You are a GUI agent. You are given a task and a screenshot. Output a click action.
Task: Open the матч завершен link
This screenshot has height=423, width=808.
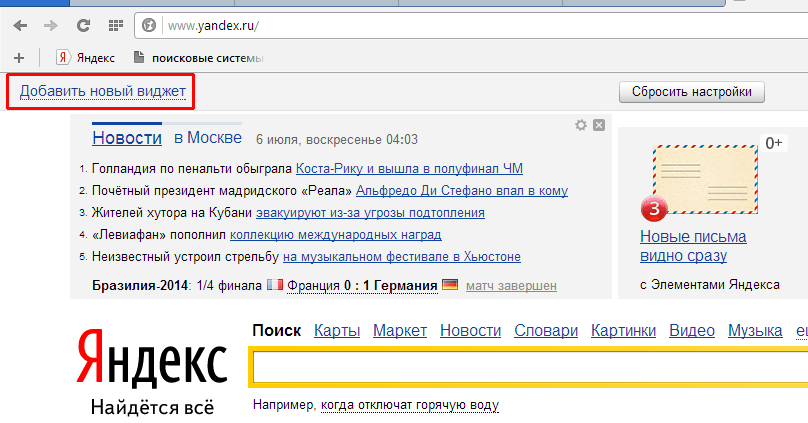(x=511, y=285)
